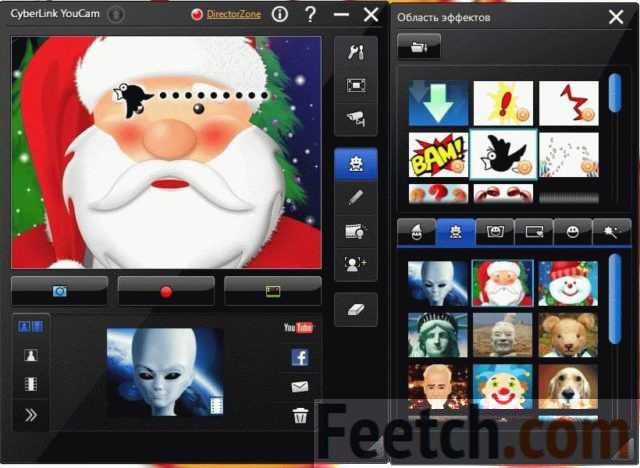This screenshot has height=468, width=640.
Task: Start recording with the red record button
Action: pyautogui.click(x=166, y=291)
